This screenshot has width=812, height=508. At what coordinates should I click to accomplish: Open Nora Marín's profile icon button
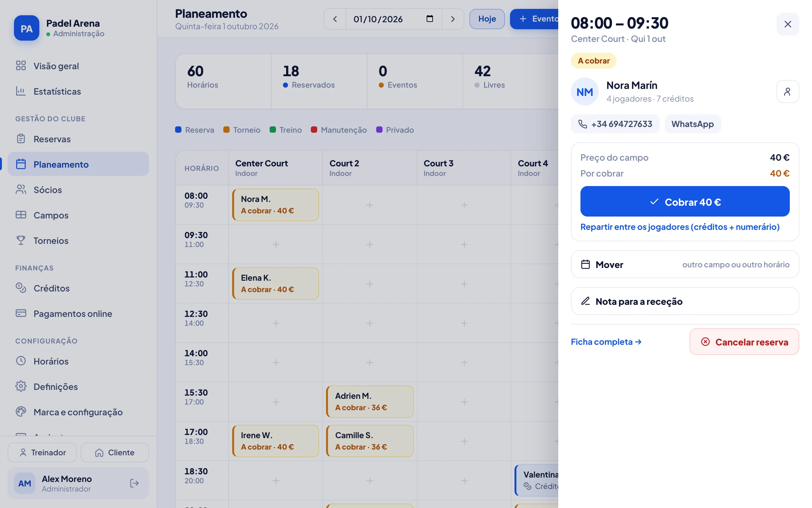pyautogui.click(x=787, y=92)
